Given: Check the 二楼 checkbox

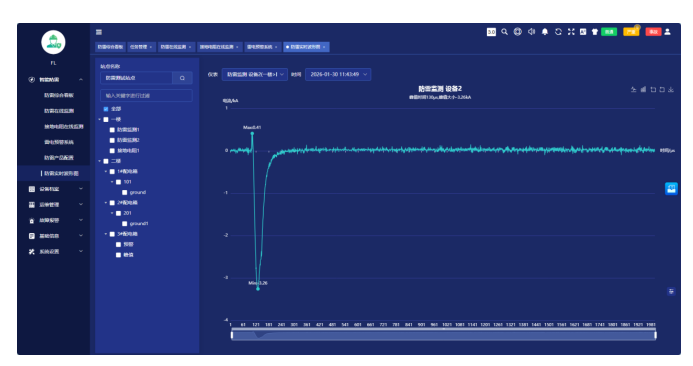Looking at the screenshot, I should tap(106, 161).
